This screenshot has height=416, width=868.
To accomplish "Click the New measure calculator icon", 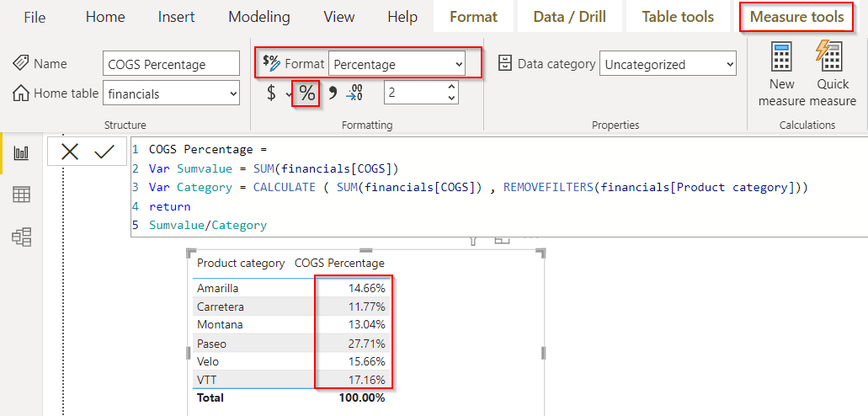I will (x=781, y=57).
